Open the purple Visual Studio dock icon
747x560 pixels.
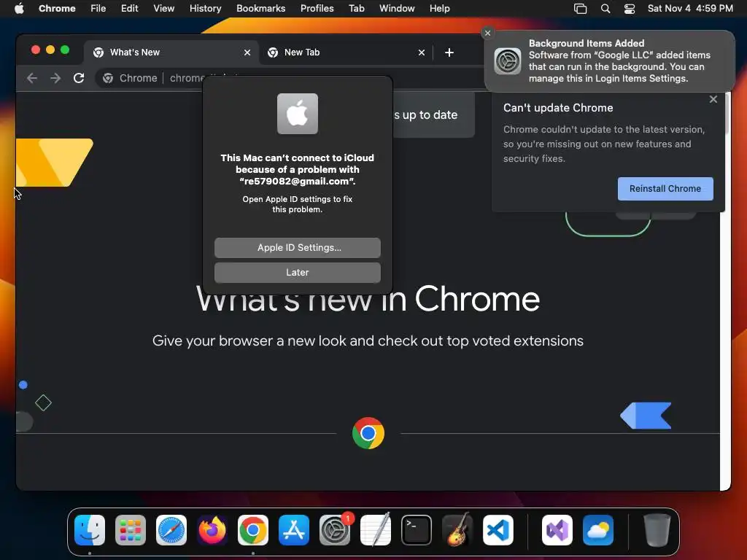[557, 530]
